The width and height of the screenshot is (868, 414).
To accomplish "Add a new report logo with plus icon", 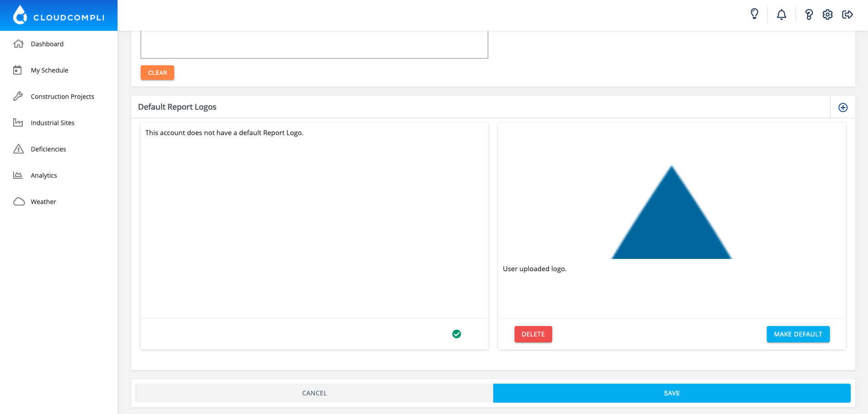I will [x=843, y=107].
